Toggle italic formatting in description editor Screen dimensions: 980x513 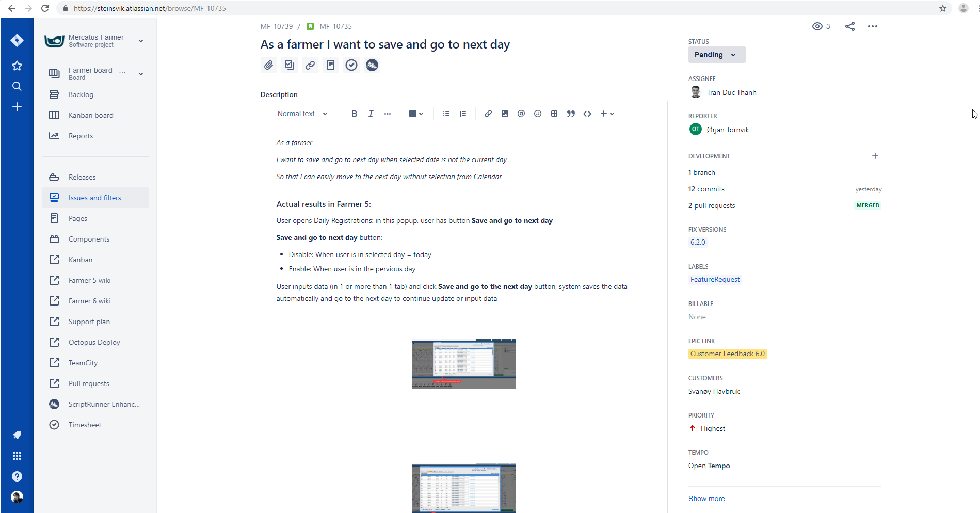(x=371, y=114)
